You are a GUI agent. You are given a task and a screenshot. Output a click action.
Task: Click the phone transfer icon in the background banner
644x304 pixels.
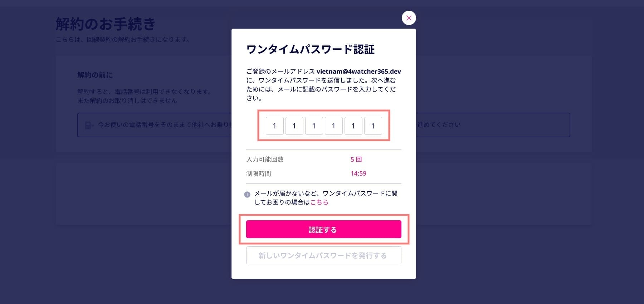[89, 125]
